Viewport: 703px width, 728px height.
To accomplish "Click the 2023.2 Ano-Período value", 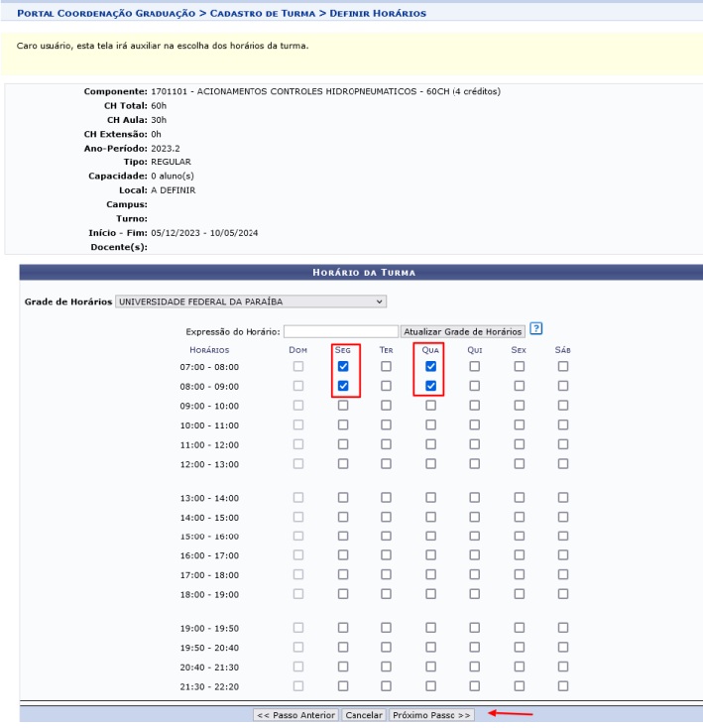I will click(x=166, y=149).
